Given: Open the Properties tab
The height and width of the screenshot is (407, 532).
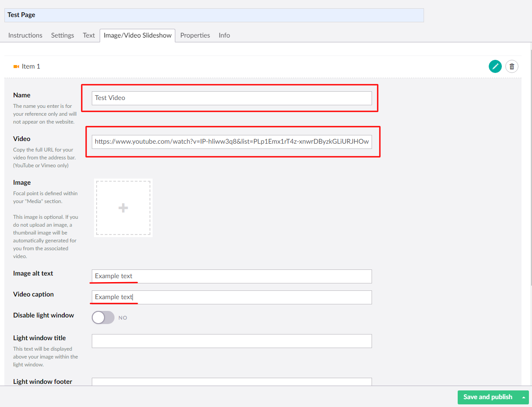Looking at the screenshot, I should pos(195,35).
